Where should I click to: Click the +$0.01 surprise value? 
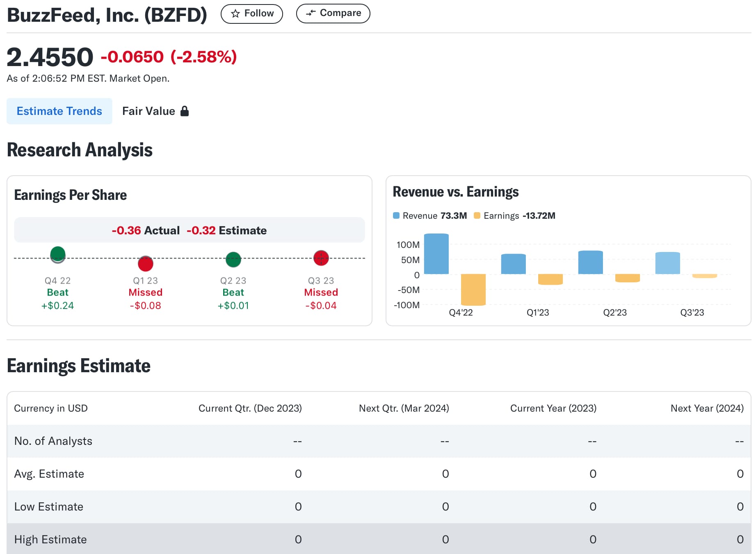point(233,306)
